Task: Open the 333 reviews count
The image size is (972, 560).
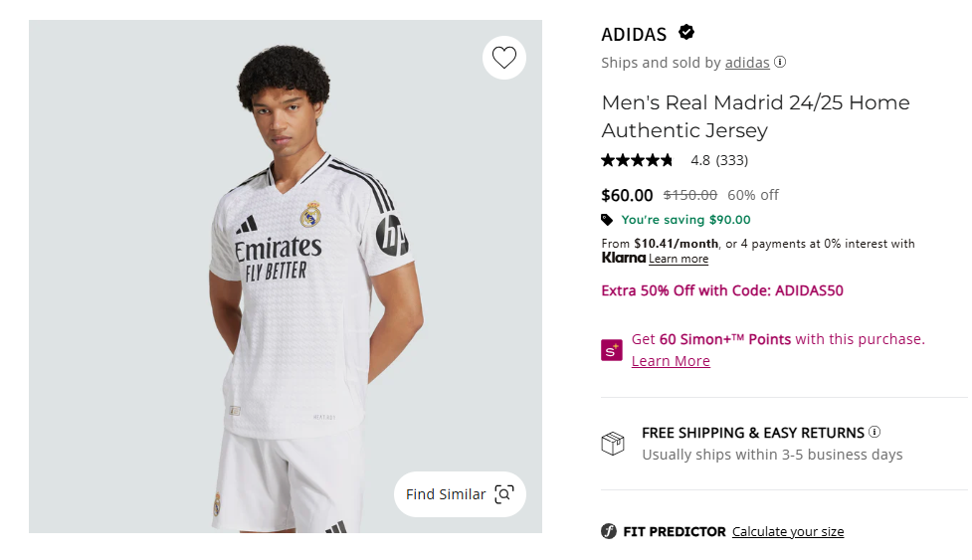Action: pos(732,160)
